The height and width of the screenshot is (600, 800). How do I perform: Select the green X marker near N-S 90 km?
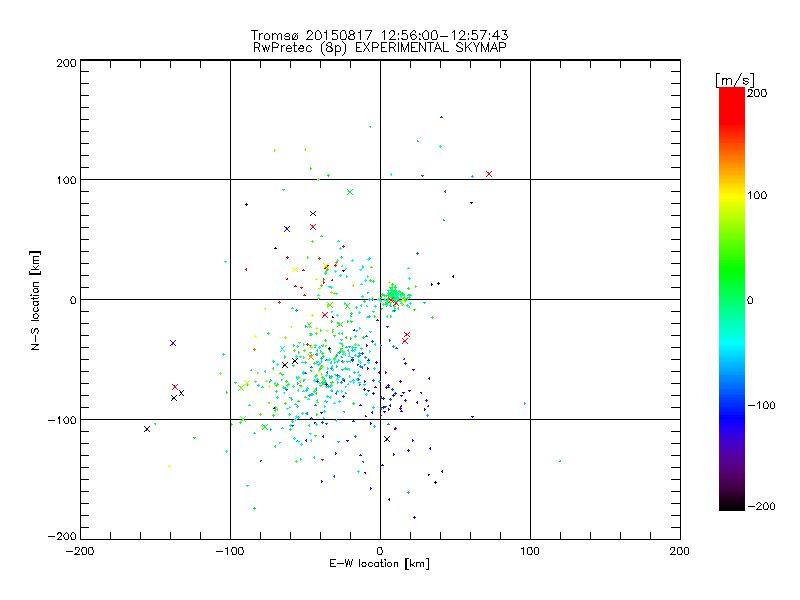coord(350,192)
